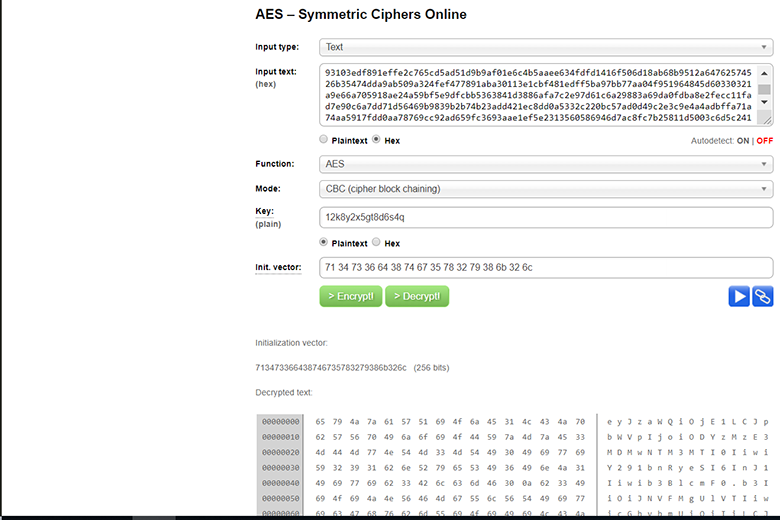Click the blue chain link icon
This screenshot has height=520, width=780.
pos(763,296)
